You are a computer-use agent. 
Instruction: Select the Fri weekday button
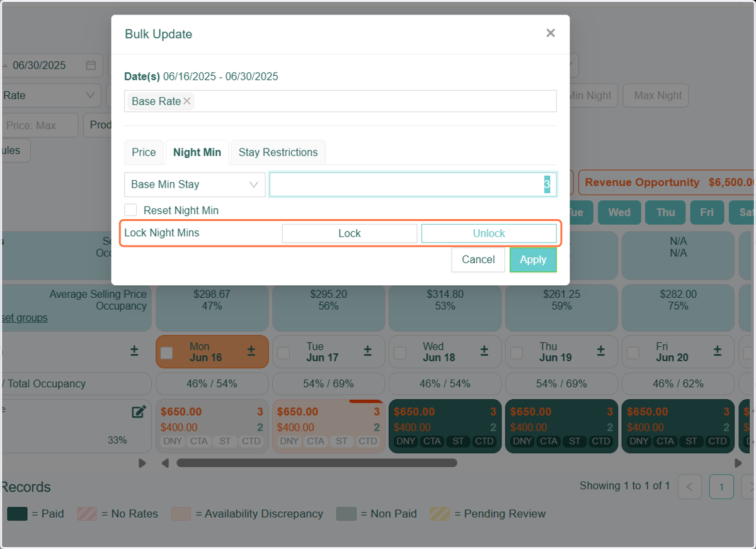click(707, 213)
